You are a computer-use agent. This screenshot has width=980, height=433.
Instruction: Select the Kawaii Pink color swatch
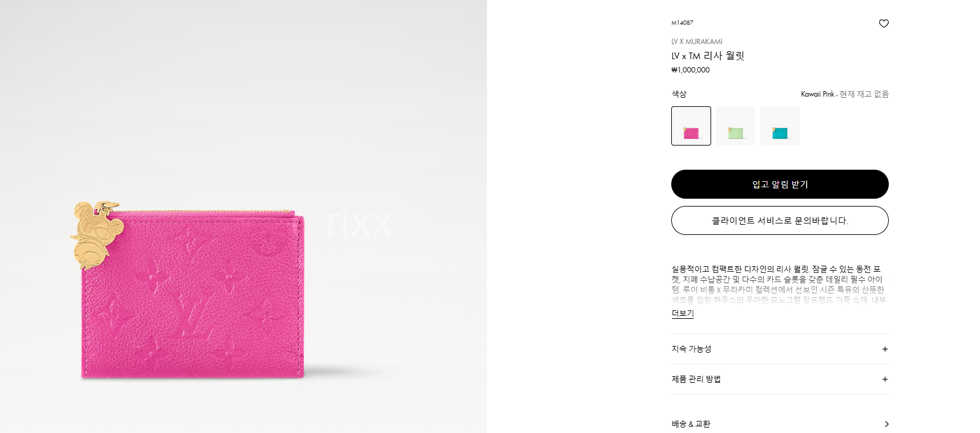(x=691, y=126)
